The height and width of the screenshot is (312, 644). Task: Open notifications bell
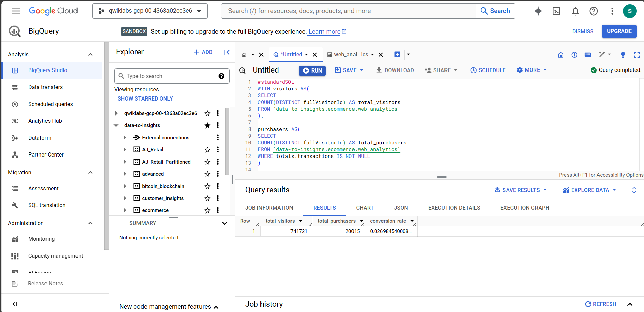(575, 11)
